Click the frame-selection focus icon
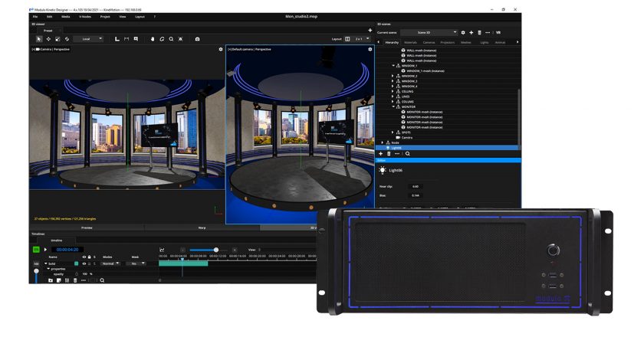Viewport: 644px width, 337px height. point(181,39)
